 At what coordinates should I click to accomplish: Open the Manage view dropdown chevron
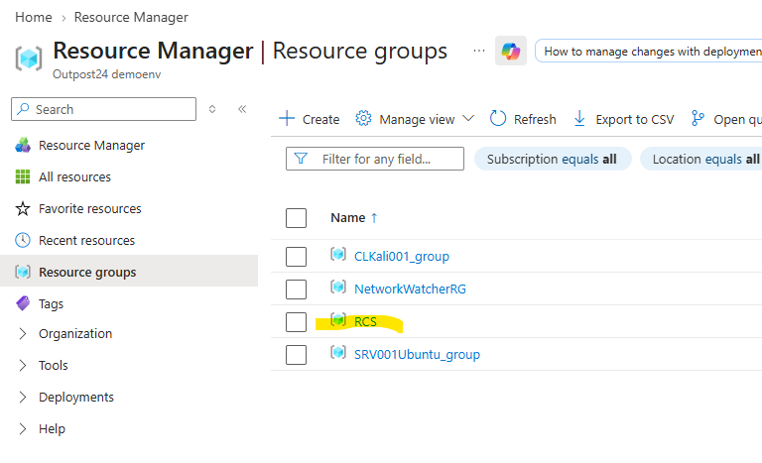(468, 119)
